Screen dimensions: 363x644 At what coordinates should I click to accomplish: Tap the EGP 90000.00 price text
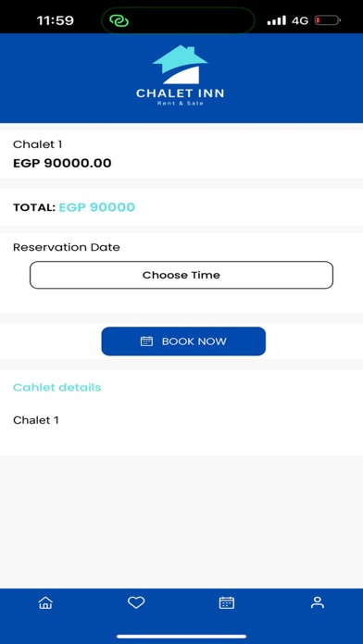62,163
